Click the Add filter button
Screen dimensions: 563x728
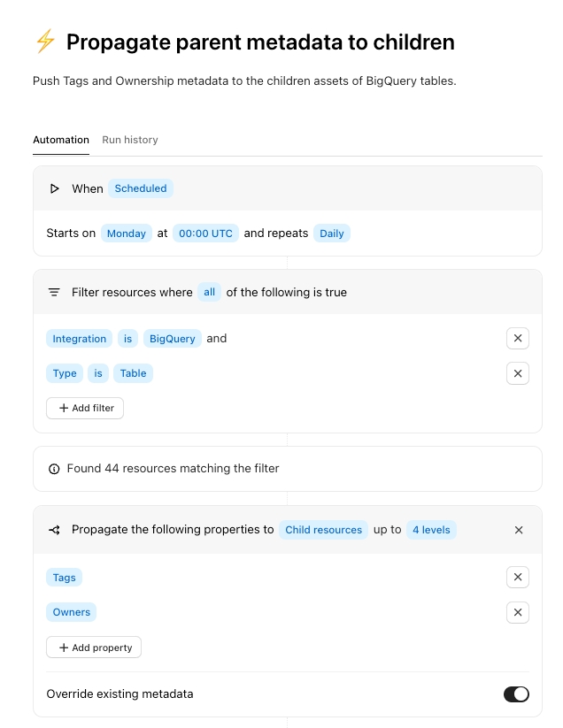click(85, 408)
